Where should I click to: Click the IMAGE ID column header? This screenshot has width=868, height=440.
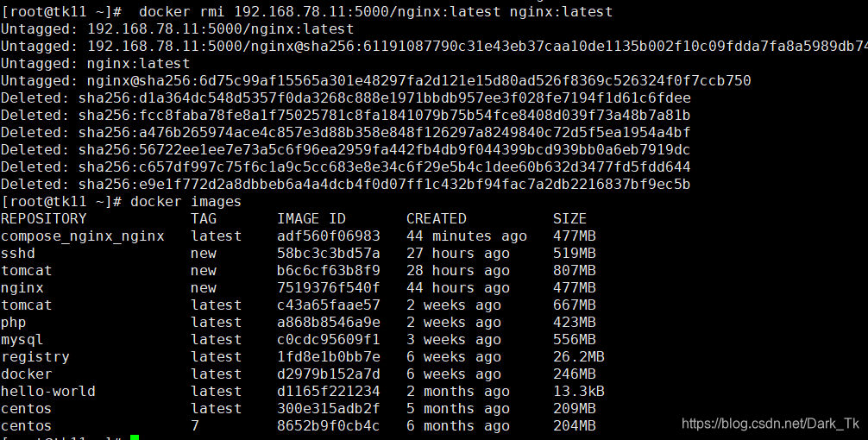point(311,218)
